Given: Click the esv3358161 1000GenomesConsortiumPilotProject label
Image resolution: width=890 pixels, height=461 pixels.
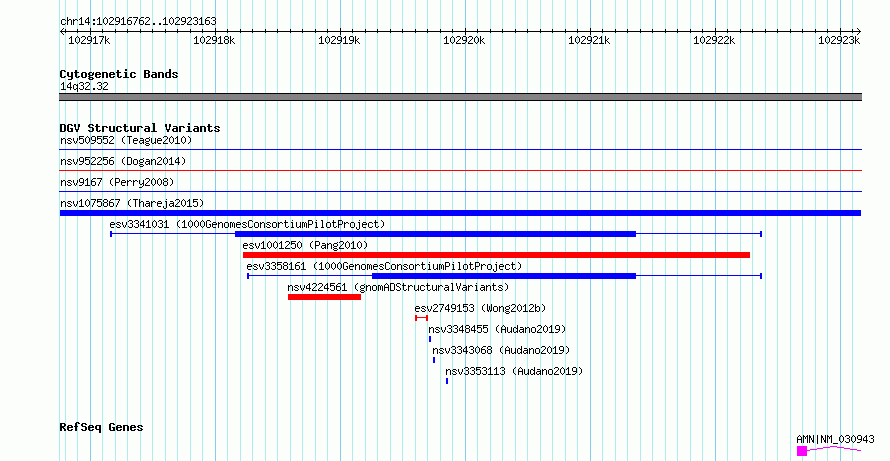Looking at the screenshot, I should pos(384,266).
